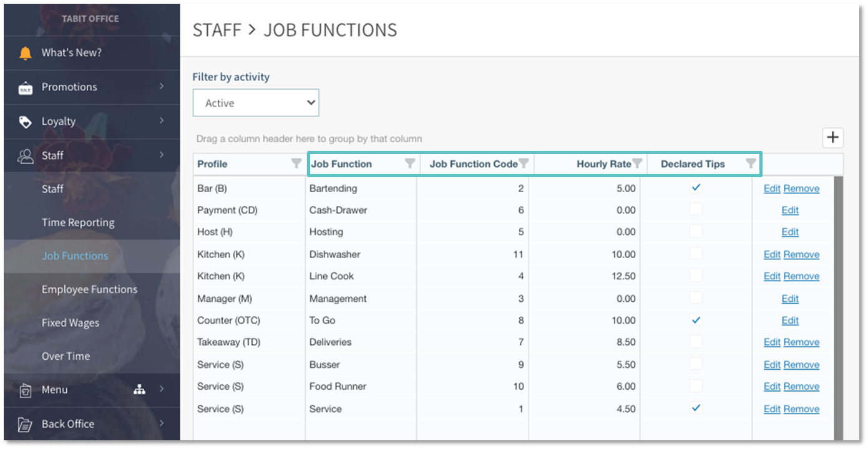
Task: Add a new job function with plus button
Action: [x=832, y=138]
